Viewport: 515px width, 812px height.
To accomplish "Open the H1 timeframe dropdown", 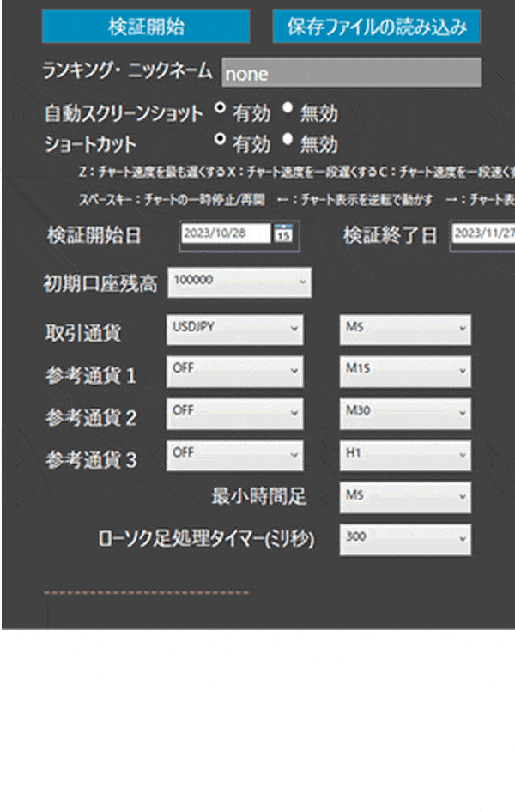I will click(405, 455).
